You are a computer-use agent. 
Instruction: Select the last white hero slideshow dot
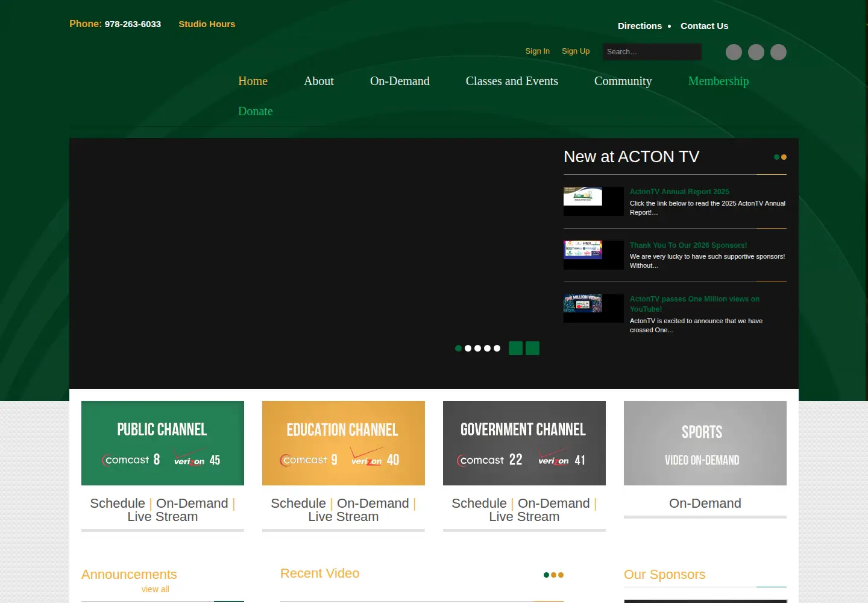pyautogui.click(x=497, y=348)
